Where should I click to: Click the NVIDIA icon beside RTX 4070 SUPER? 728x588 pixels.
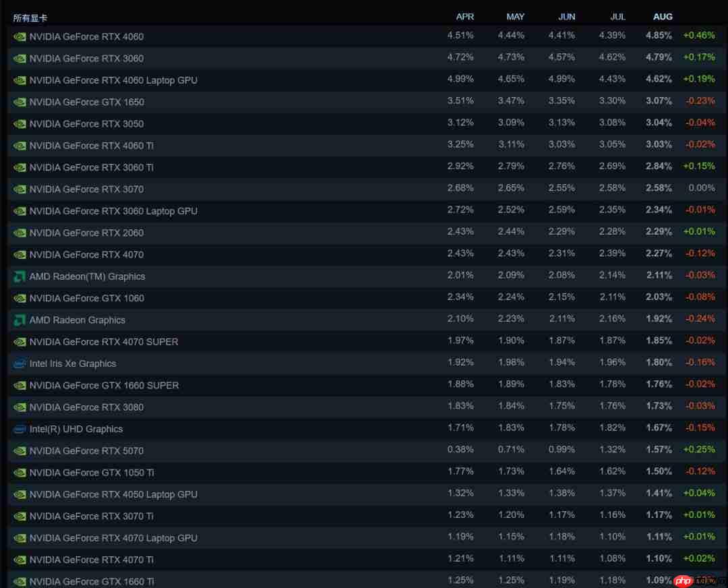coord(19,342)
